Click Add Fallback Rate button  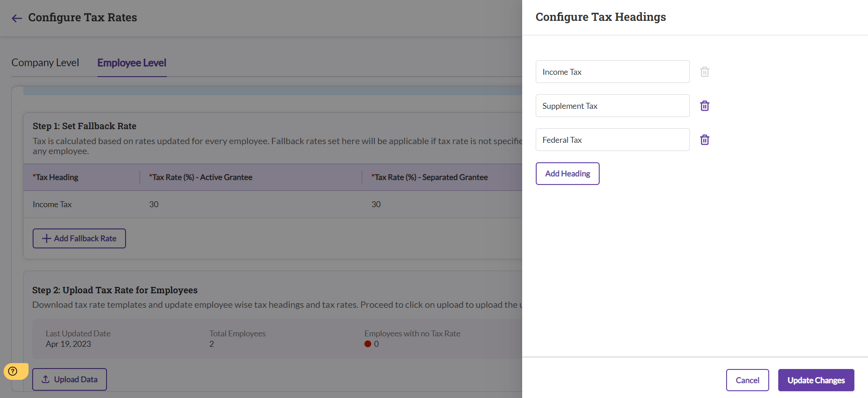(x=79, y=238)
